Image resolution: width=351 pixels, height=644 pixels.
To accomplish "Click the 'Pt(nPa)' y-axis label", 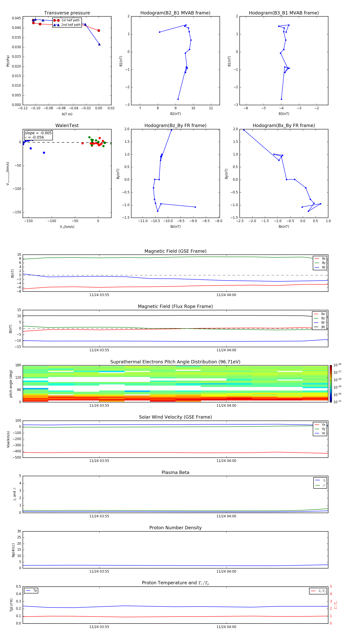I will tap(8, 61).
